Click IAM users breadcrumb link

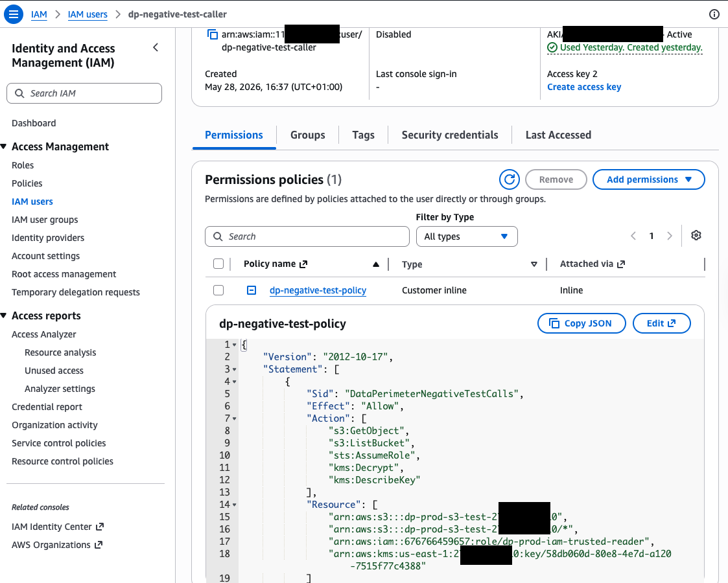tap(88, 14)
